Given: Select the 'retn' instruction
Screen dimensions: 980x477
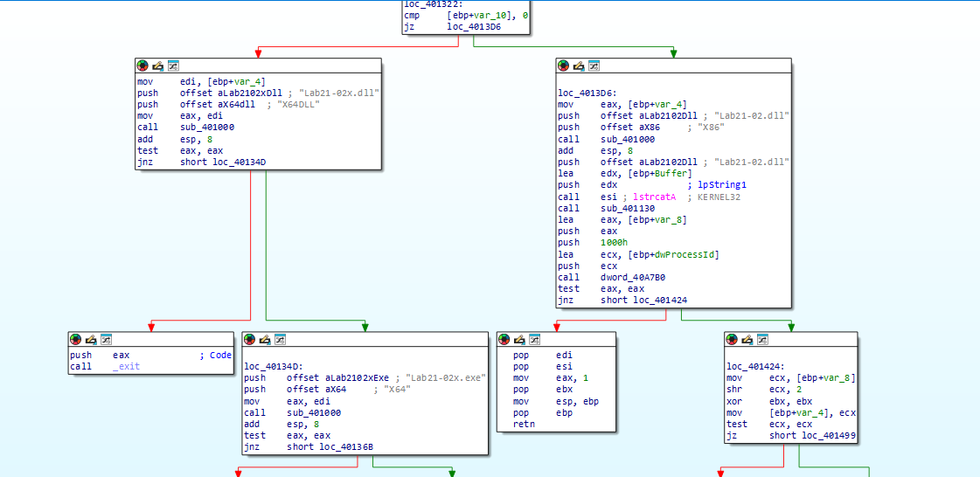Looking at the screenshot, I should point(523,424).
